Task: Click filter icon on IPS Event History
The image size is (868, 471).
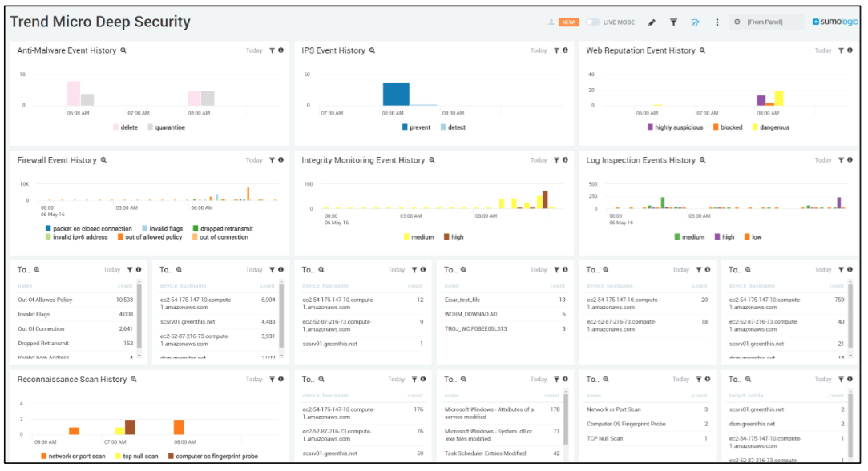Action: coord(556,50)
